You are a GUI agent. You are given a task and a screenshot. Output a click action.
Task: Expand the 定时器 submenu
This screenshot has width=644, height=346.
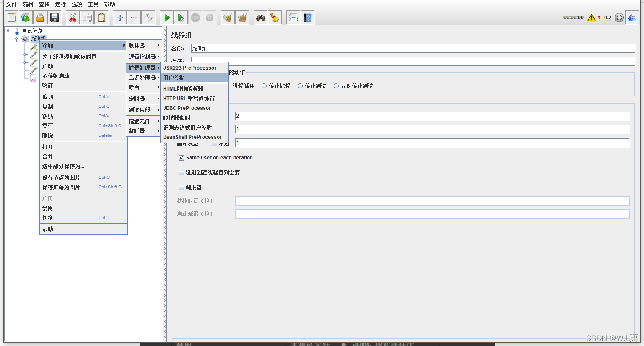pos(144,99)
